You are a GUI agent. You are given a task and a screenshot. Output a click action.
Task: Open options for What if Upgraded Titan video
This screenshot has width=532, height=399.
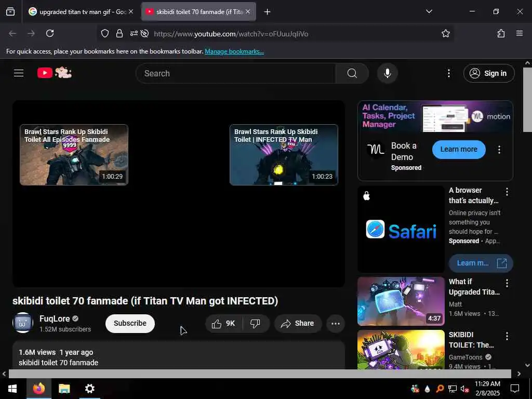point(507,283)
